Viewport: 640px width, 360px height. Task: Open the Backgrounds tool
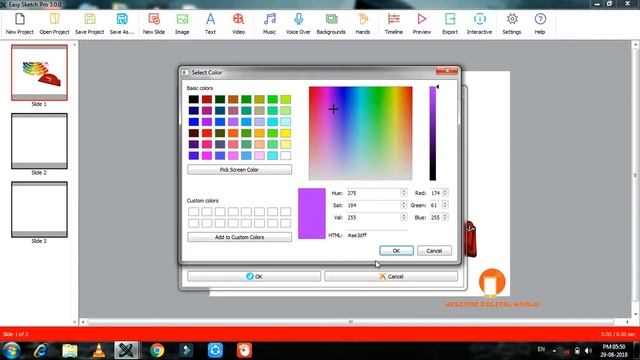[331, 24]
